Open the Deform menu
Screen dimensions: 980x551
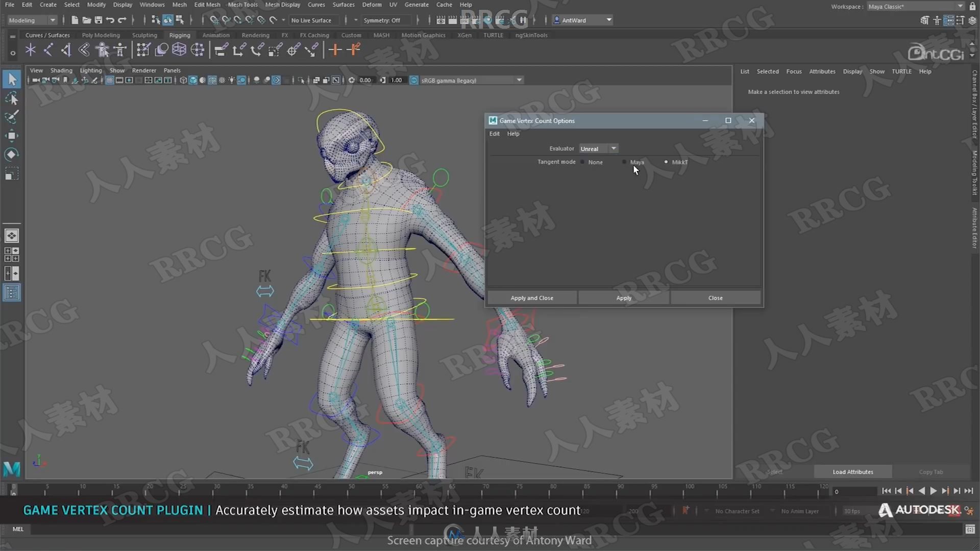click(x=372, y=5)
